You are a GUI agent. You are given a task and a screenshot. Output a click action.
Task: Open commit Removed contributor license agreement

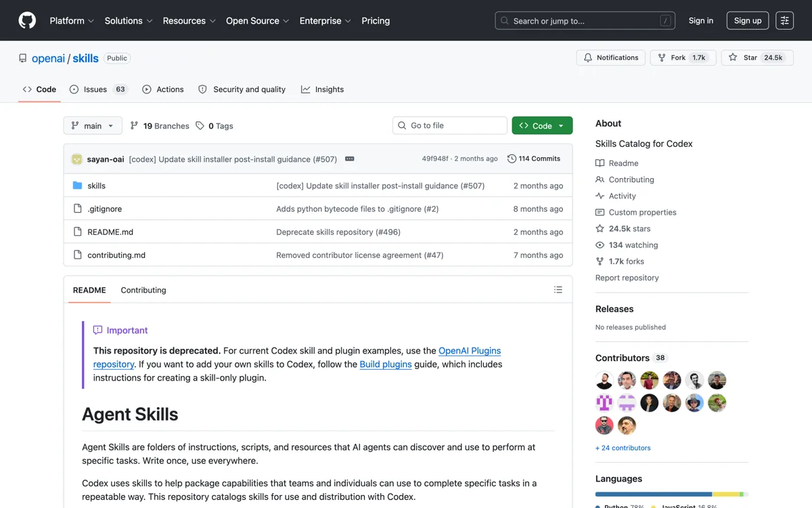tap(359, 255)
